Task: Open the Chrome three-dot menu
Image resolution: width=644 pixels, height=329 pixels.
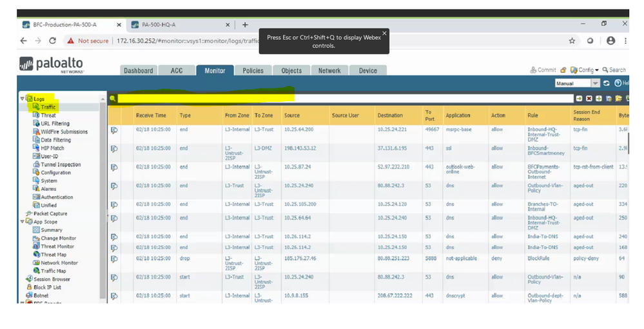Action: (x=625, y=41)
